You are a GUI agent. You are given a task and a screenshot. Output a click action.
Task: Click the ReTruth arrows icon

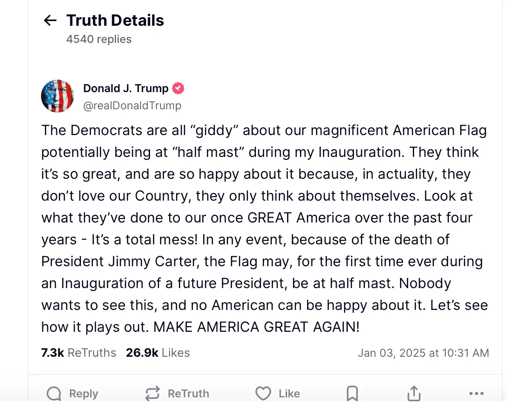(152, 393)
